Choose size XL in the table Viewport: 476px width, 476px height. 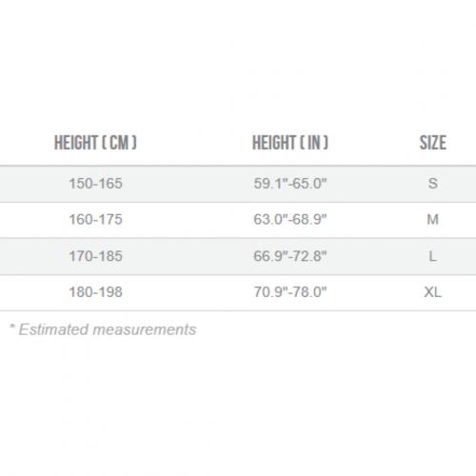click(433, 292)
